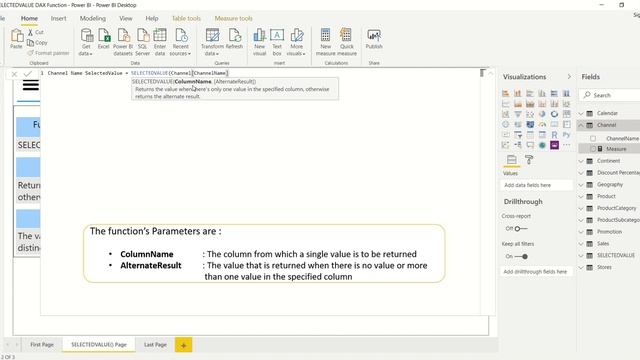The image size is (640, 360).
Task: Expand the Stores table
Action: click(581, 268)
